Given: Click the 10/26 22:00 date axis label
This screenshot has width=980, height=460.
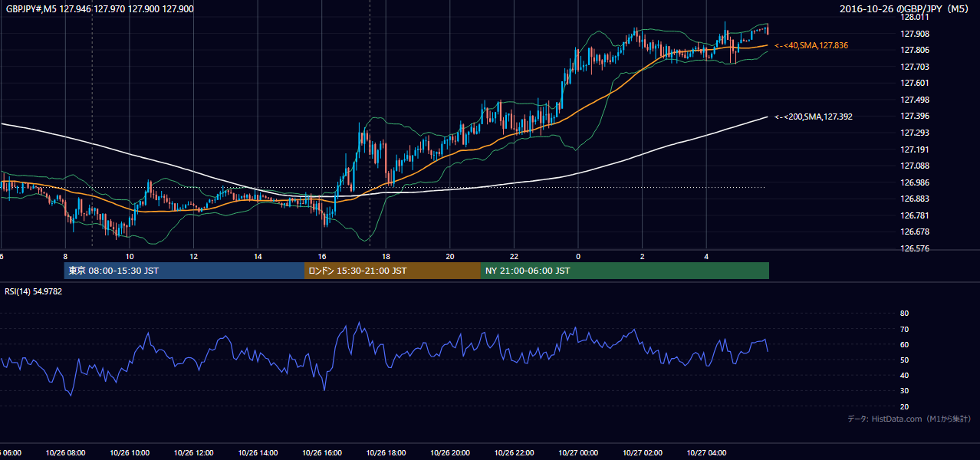Looking at the screenshot, I should (x=514, y=453).
